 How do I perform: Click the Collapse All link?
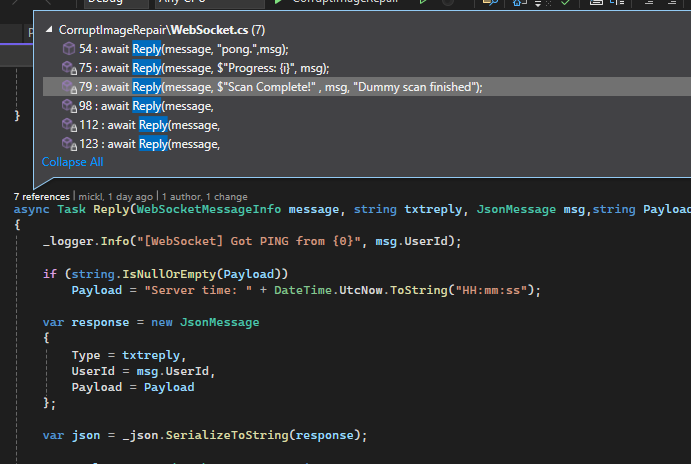click(x=72, y=162)
